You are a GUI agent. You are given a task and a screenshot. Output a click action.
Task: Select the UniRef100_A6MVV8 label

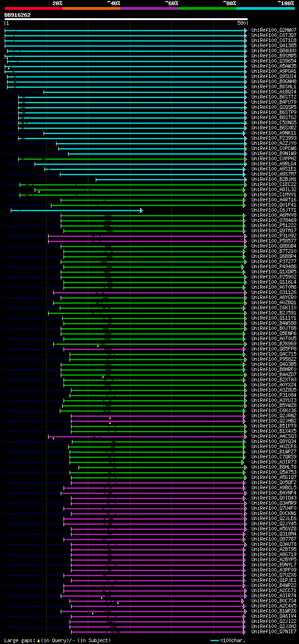click(274, 215)
